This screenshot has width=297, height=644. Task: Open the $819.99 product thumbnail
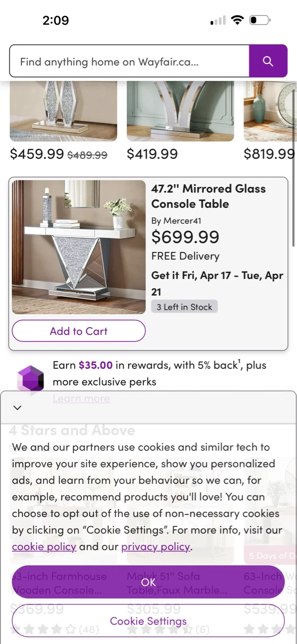pyautogui.click(x=270, y=111)
